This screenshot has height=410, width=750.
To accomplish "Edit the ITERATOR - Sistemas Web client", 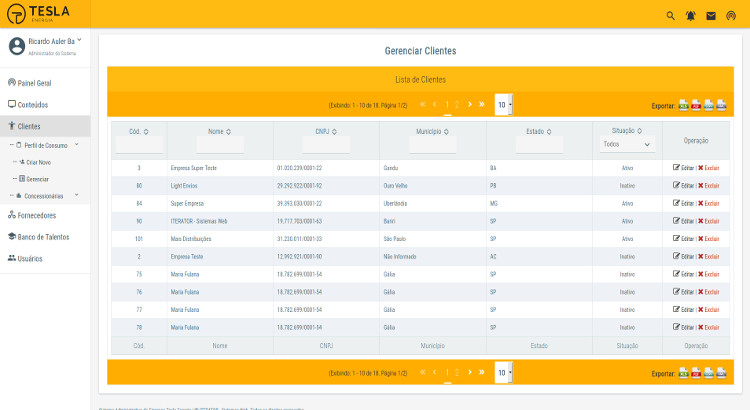I will click(683, 221).
